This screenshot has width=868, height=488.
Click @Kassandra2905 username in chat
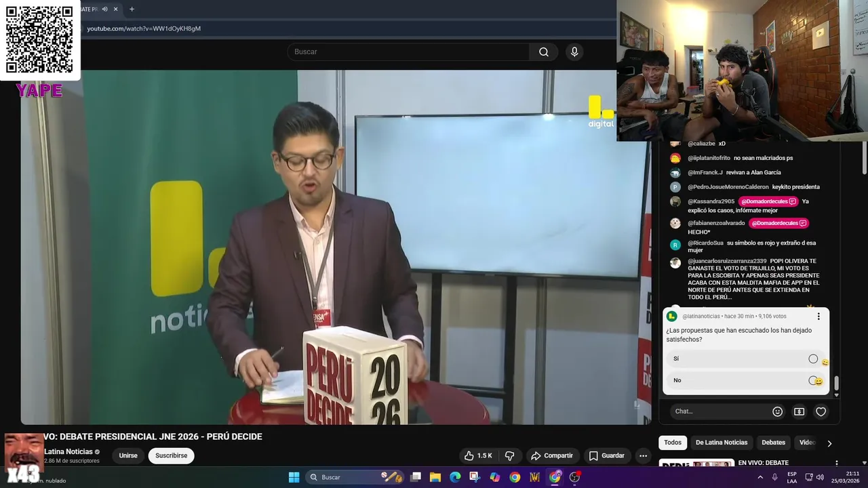(x=711, y=201)
